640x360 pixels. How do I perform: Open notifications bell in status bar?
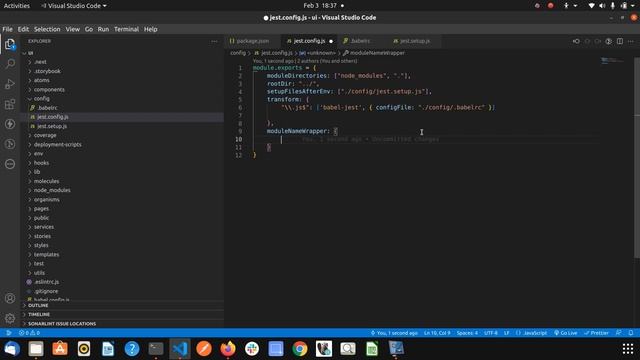pos(631,333)
